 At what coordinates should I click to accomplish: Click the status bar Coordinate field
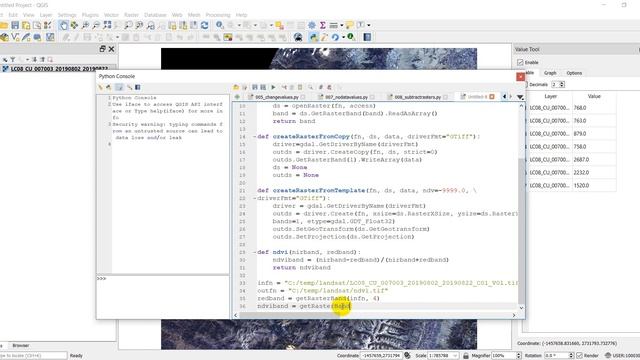(381, 356)
